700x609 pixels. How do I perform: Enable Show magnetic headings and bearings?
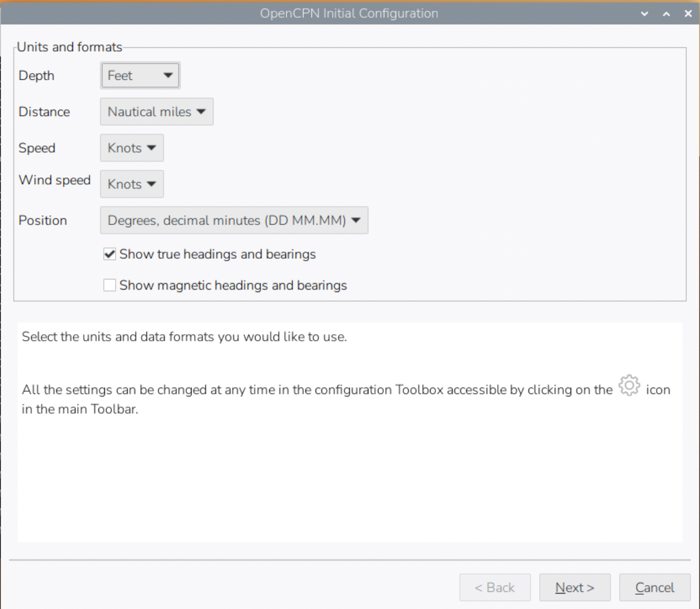click(110, 286)
